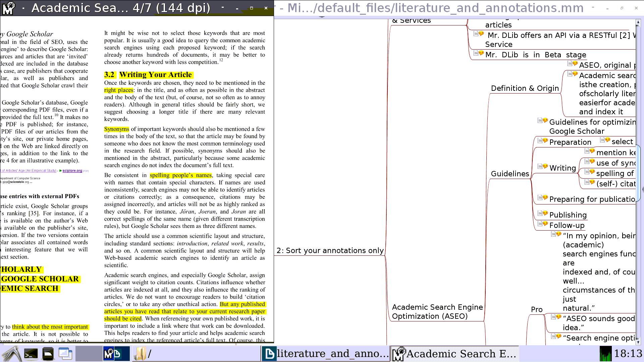Image resolution: width=644 pixels, height=362 pixels.
Task: Click the CPU load monitor graph
Action: coord(606,354)
